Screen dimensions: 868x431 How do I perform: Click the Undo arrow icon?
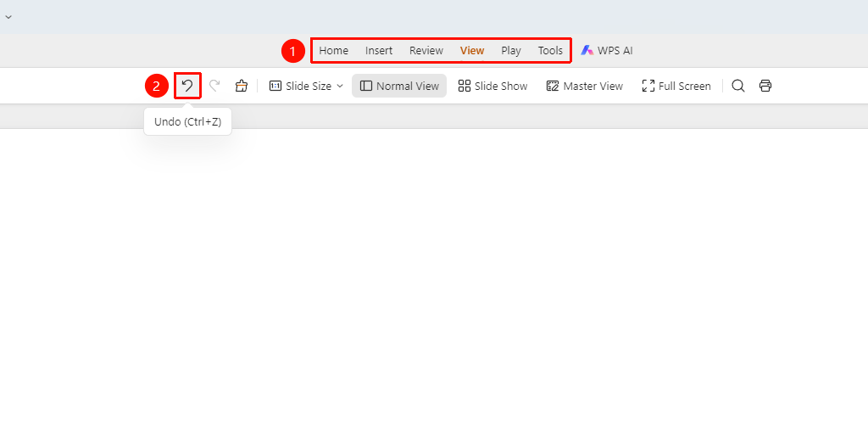[187, 86]
